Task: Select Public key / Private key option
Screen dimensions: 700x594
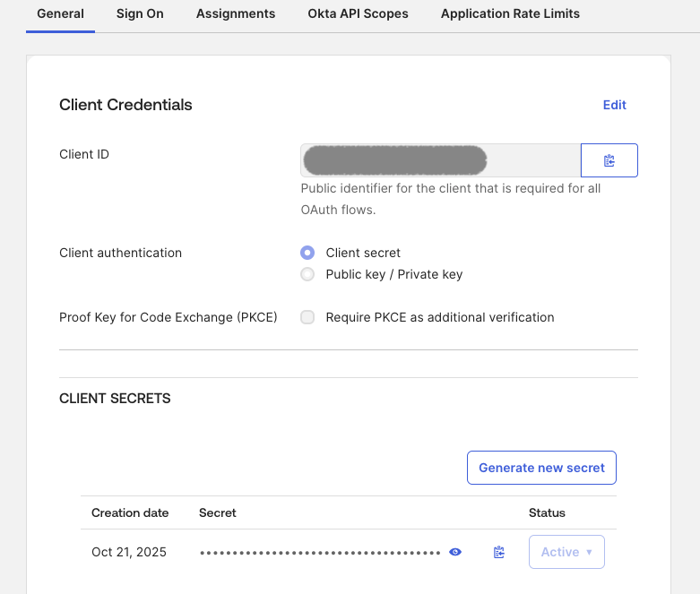Action: pos(307,274)
